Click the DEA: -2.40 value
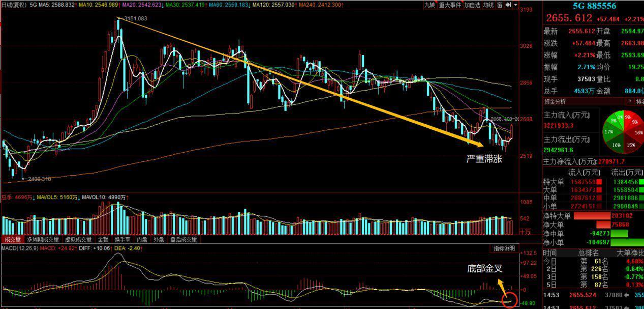644x309 pixels. click(x=127, y=248)
